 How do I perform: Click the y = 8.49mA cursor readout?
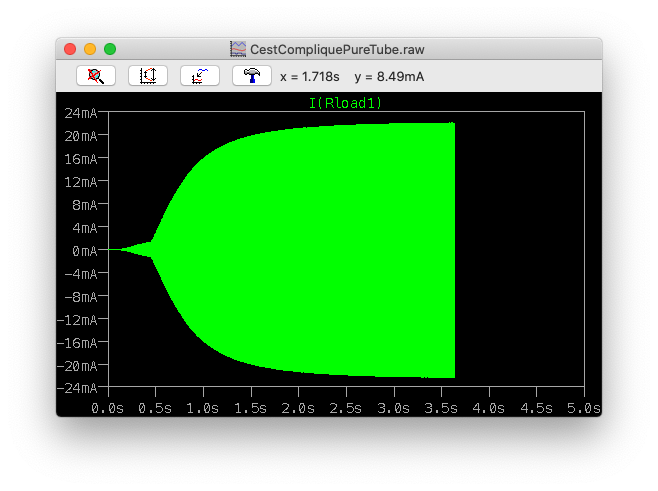tap(389, 77)
